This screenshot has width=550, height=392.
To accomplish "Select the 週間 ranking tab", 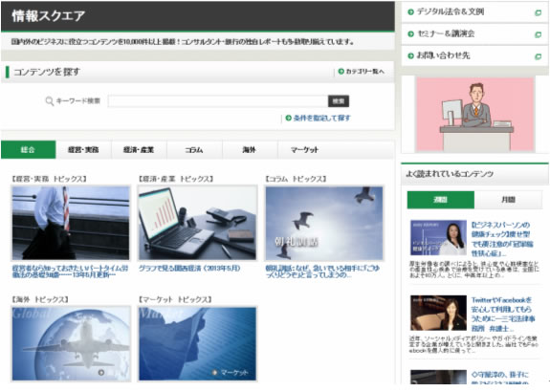I will tap(441, 200).
